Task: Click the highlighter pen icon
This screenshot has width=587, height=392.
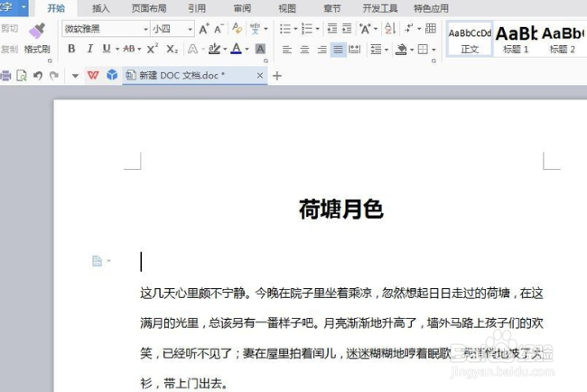Action: 214,49
